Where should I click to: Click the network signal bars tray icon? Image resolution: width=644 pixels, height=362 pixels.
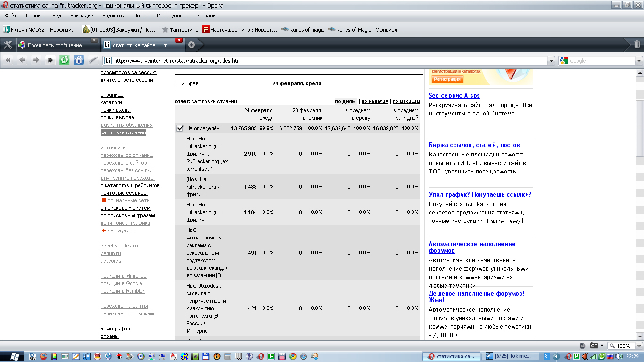point(594,356)
